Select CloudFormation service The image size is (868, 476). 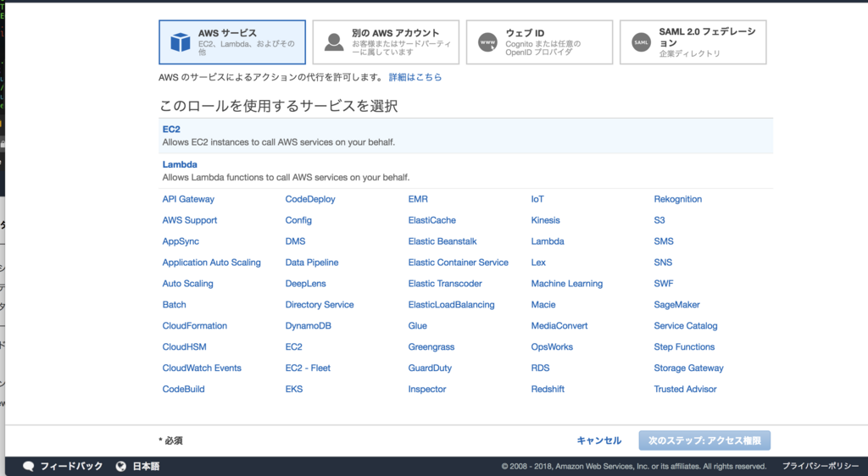pos(194,325)
